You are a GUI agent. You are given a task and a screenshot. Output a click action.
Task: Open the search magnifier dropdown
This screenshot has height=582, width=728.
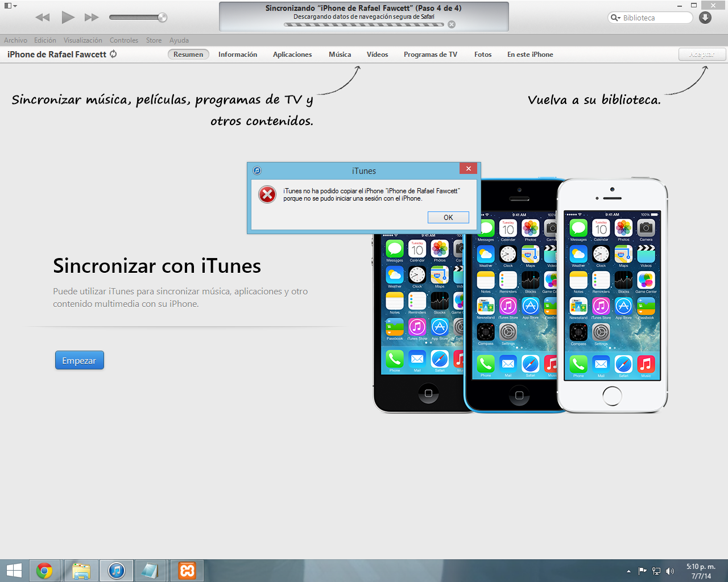coord(615,18)
